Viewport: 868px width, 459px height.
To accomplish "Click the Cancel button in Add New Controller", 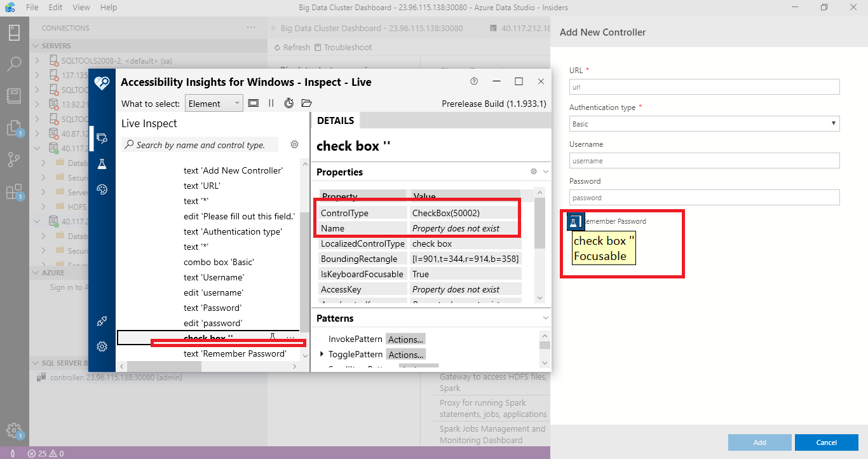I will (x=826, y=442).
